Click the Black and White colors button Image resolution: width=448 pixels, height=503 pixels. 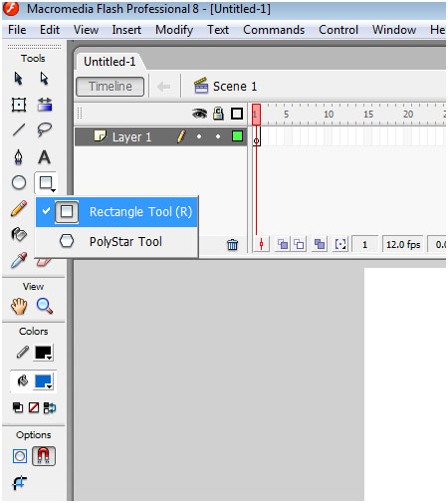pyautogui.click(x=18, y=407)
